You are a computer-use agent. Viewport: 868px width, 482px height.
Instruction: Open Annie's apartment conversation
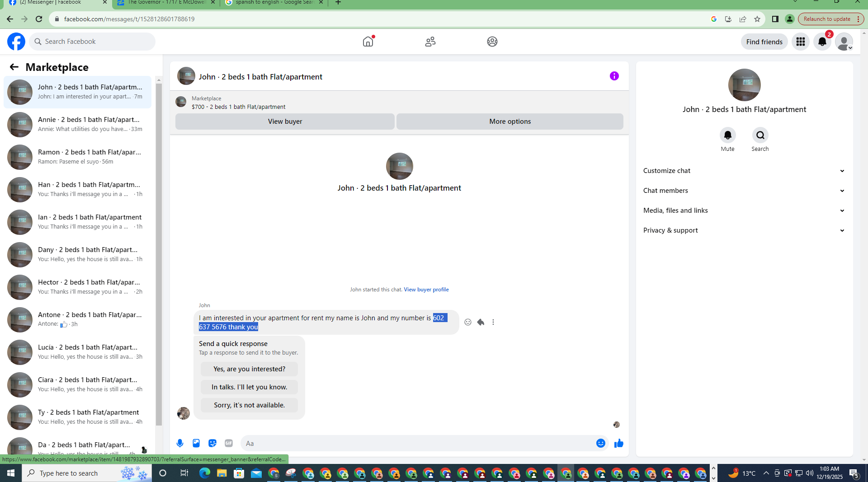pos(77,125)
